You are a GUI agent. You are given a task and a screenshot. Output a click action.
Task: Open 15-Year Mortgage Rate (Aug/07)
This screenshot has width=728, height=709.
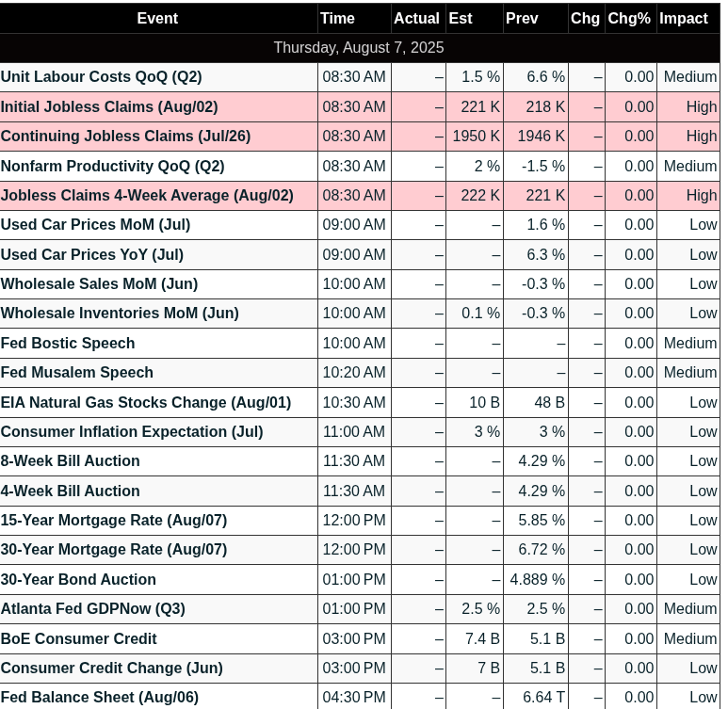pos(114,520)
